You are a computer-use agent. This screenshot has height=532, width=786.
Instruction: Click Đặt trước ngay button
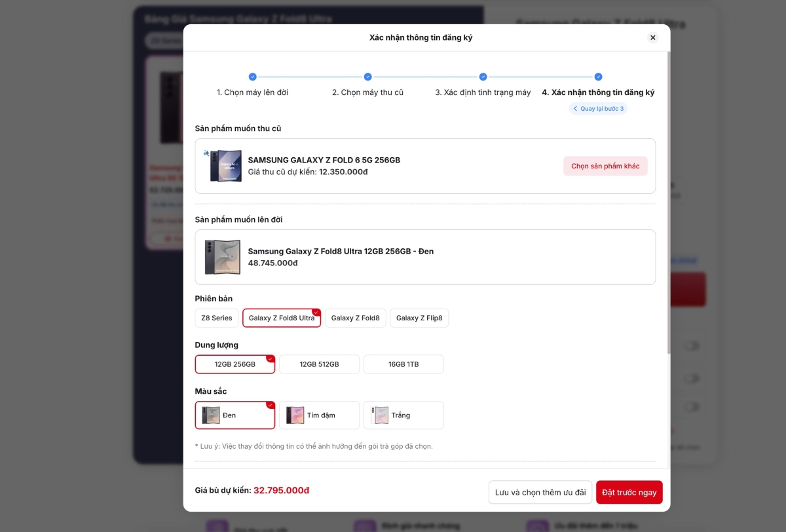click(629, 492)
